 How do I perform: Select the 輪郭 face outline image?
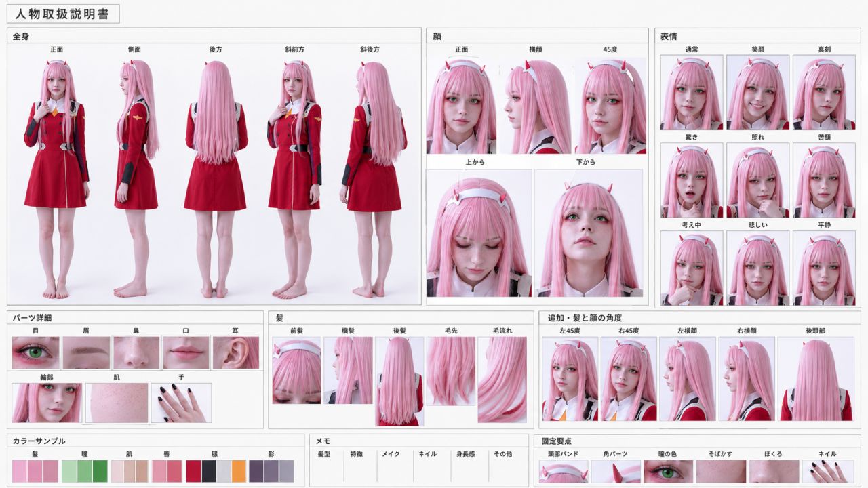pos(47,403)
